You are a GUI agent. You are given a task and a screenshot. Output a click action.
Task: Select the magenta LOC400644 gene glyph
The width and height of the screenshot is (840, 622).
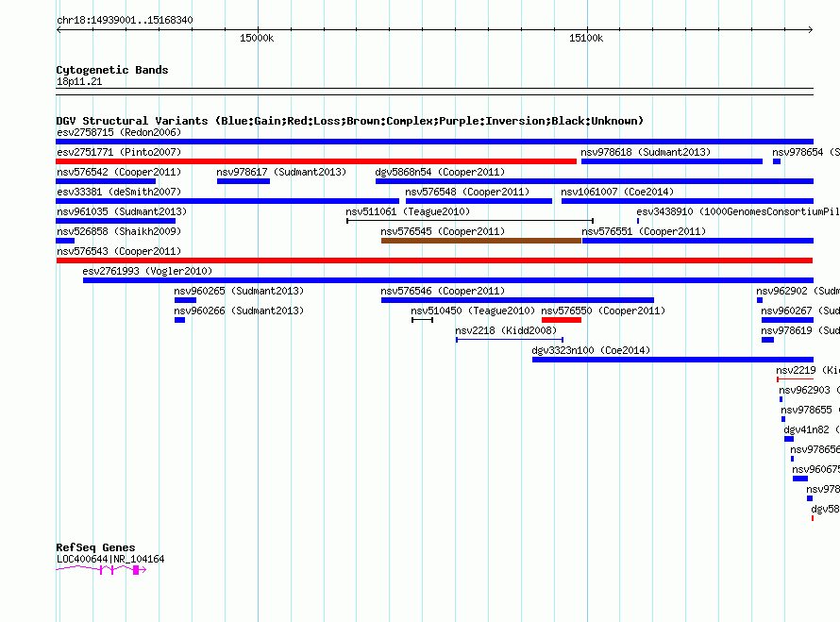click(101, 570)
